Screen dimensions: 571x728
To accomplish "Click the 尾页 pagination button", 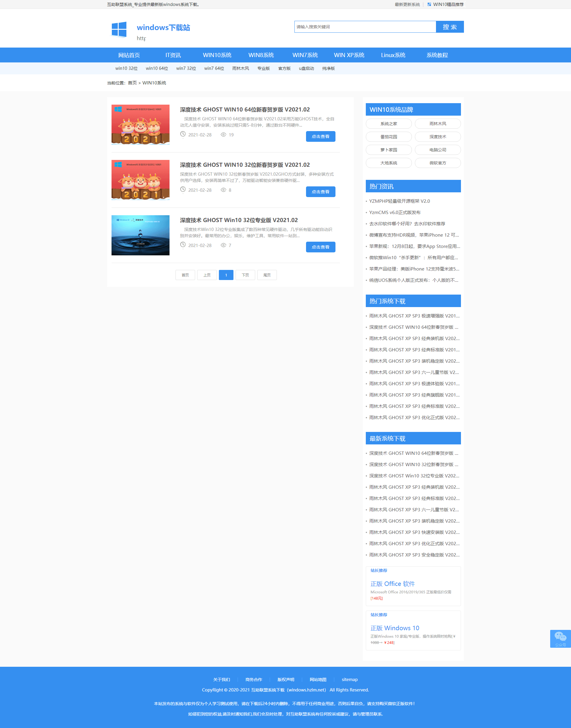I will point(267,275).
